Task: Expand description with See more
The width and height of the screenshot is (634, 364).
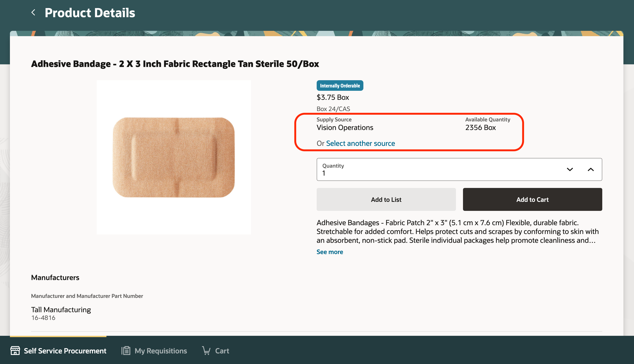Action: [x=329, y=252]
